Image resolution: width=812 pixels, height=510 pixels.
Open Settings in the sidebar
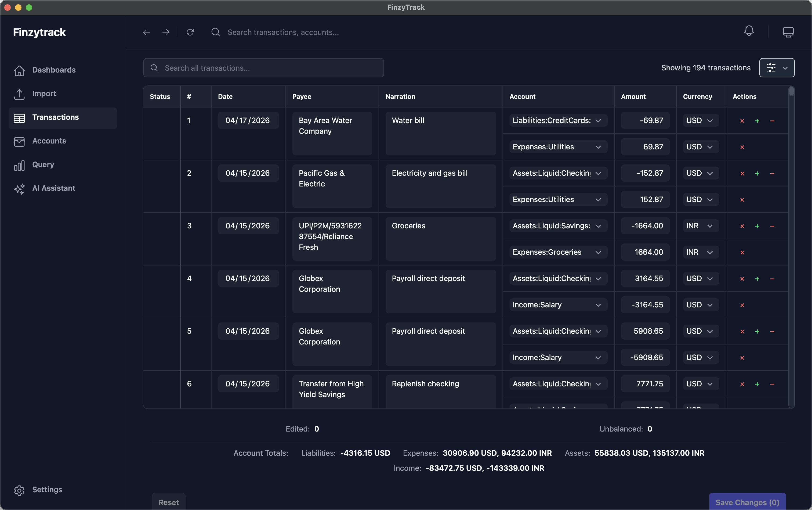click(x=63, y=490)
